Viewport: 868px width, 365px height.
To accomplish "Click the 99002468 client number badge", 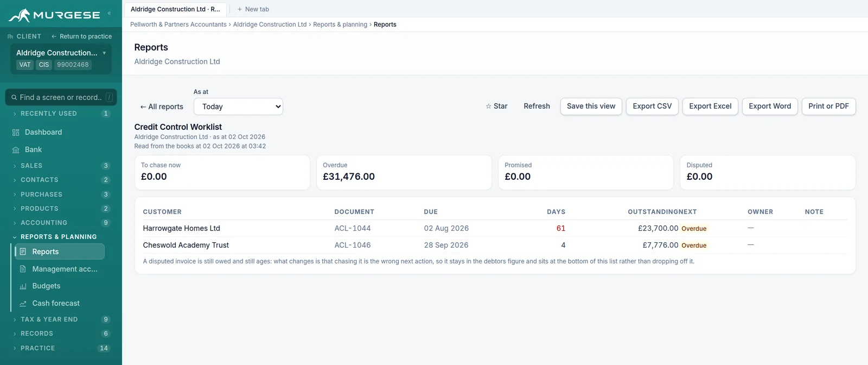I will pyautogui.click(x=73, y=65).
